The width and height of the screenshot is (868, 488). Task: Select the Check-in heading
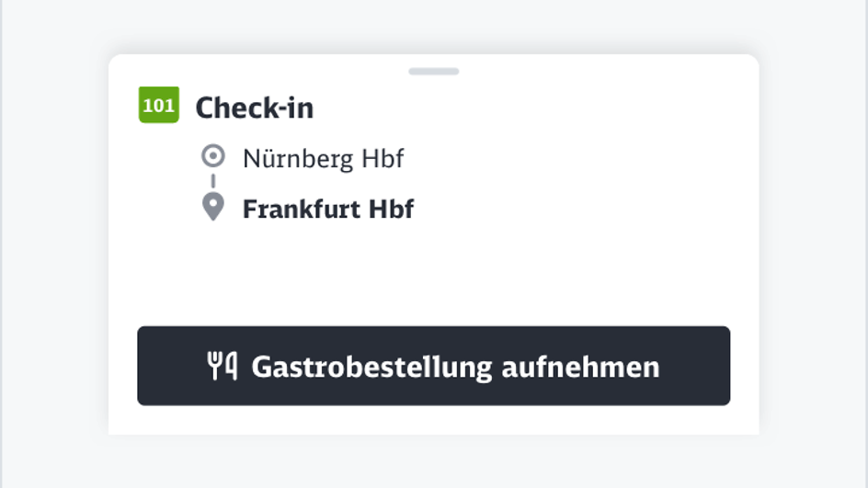[254, 108]
